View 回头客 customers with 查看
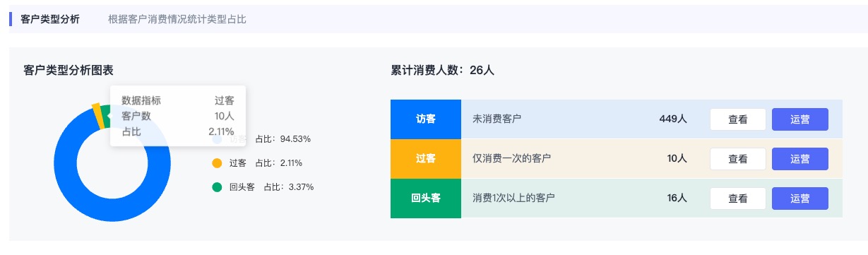Screen dimensions: 868x255 (x=737, y=198)
